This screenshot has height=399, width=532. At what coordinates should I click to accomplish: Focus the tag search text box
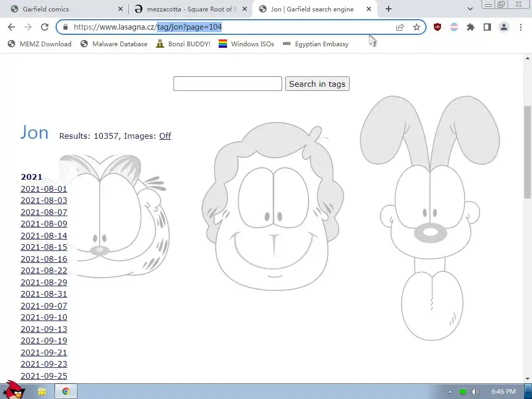[x=228, y=84]
